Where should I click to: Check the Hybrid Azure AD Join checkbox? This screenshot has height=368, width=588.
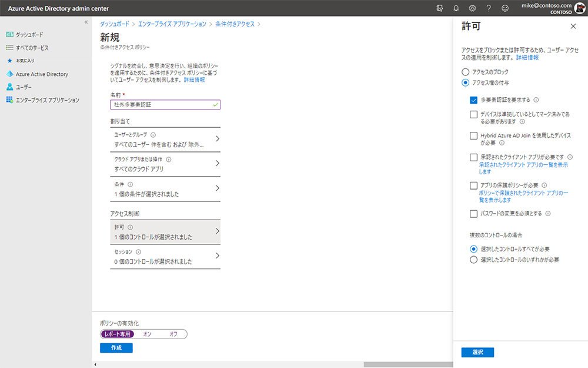473,135
